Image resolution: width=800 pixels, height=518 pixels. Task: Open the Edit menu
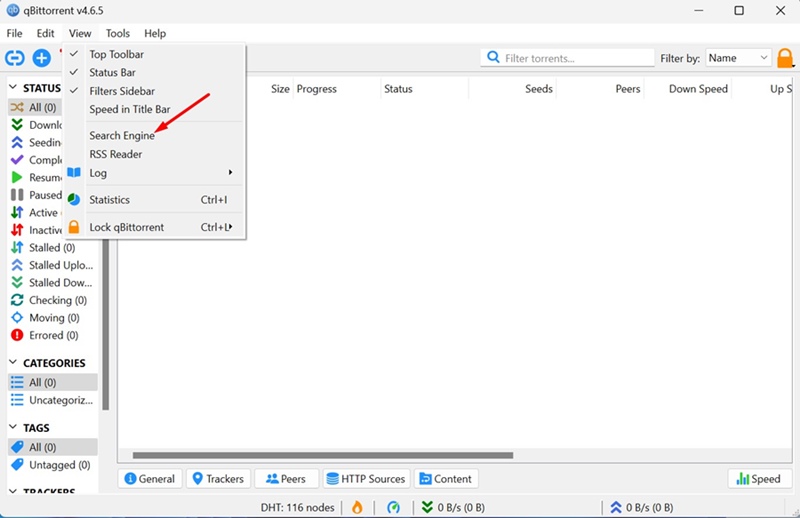[x=45, y=33]
